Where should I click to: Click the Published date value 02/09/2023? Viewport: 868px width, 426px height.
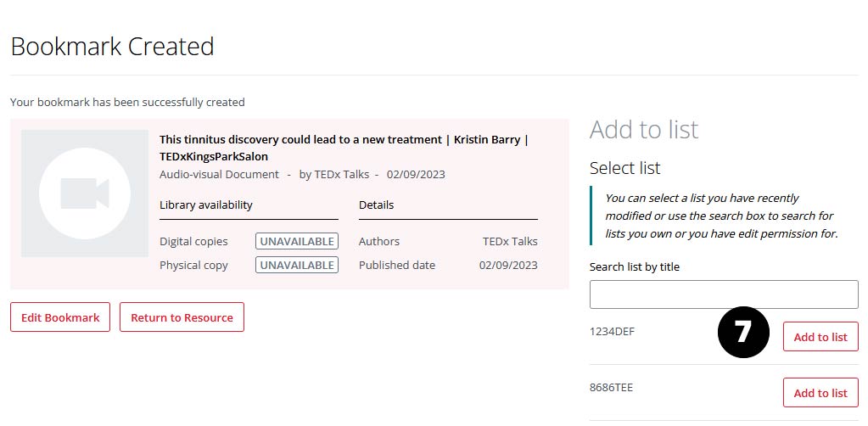click(508, 265)
